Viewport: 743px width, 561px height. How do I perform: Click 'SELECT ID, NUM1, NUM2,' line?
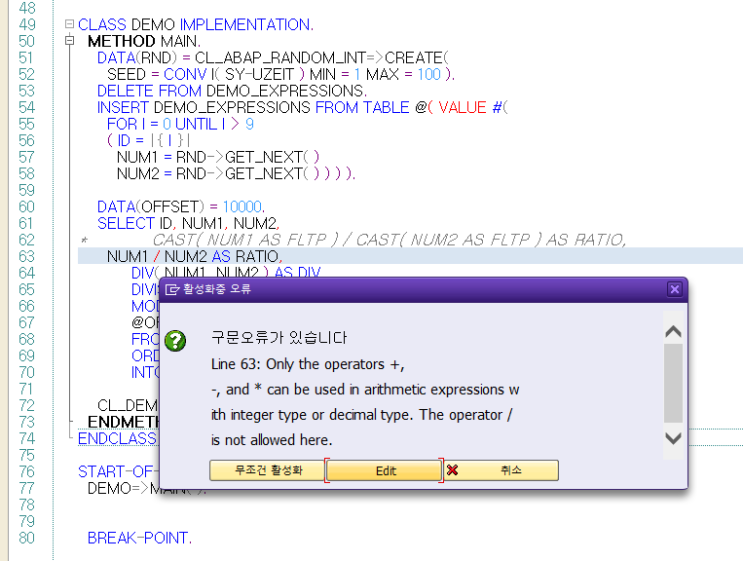[x=189, y=223]
